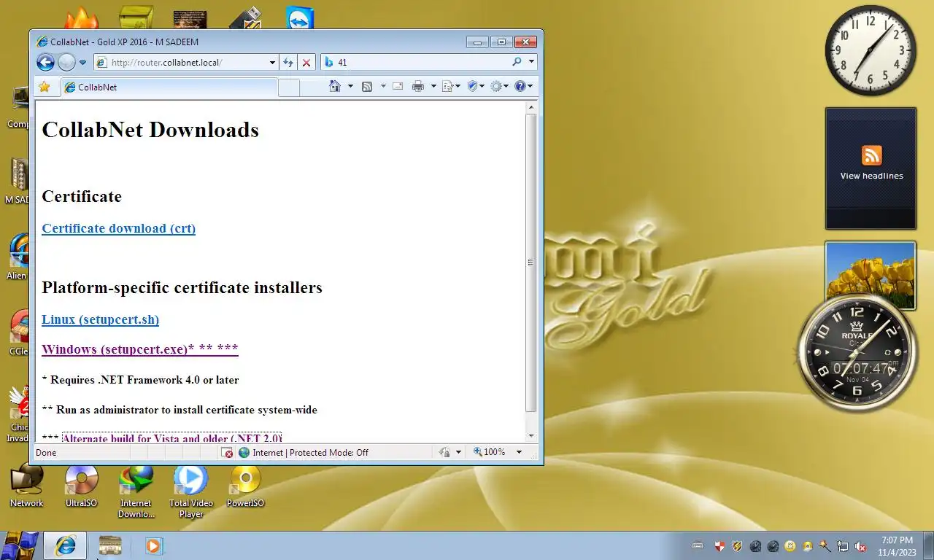The height and width of the screenshot is (560, 934).
Task: Click the taskbar clock showing 7:07 PM
Action: tap(898, 546)
